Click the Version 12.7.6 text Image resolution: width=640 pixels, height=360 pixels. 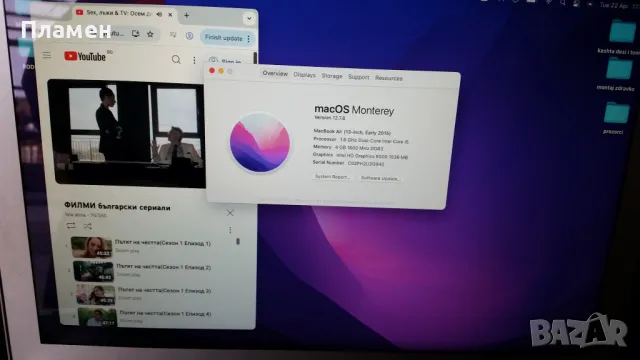pos(329,118)
